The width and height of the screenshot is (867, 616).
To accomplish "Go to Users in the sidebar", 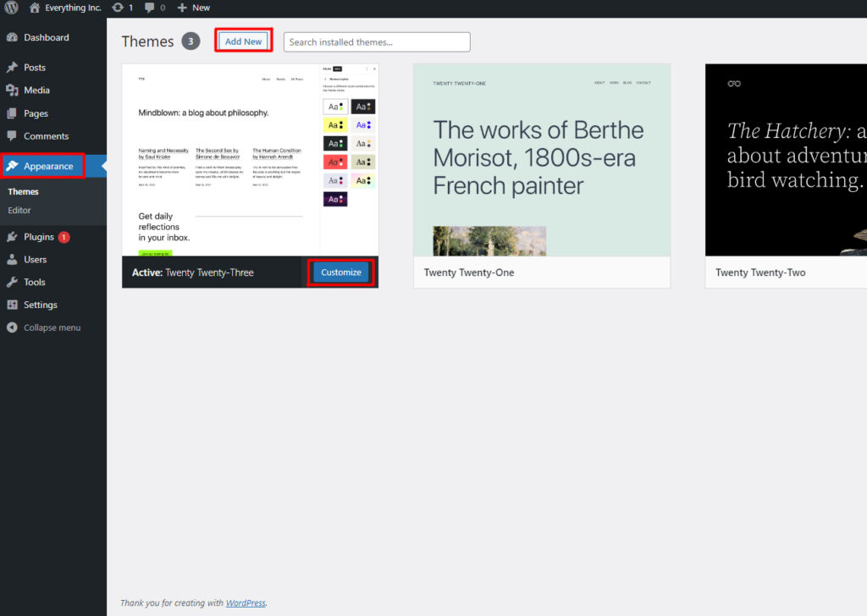I will pyautogui.click(x=35, y=260).
